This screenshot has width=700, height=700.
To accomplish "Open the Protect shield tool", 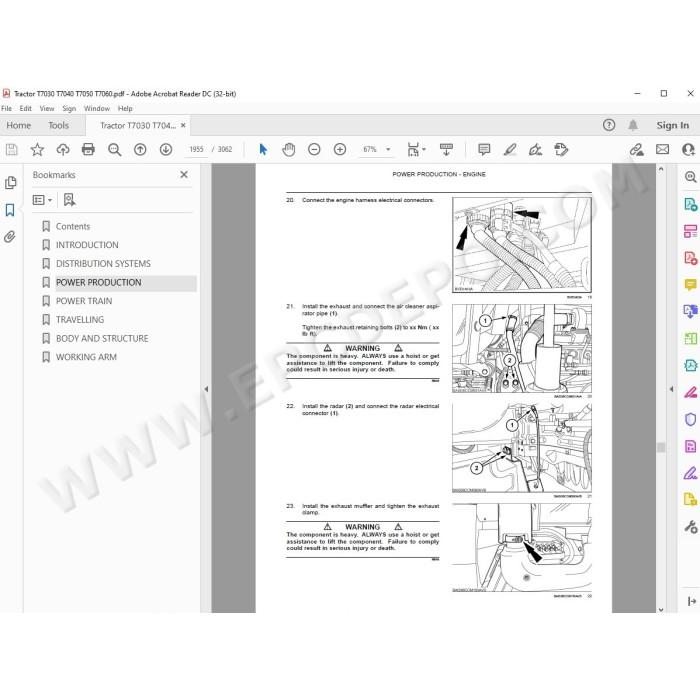I will pyautogui.click(x=690, y=419).
